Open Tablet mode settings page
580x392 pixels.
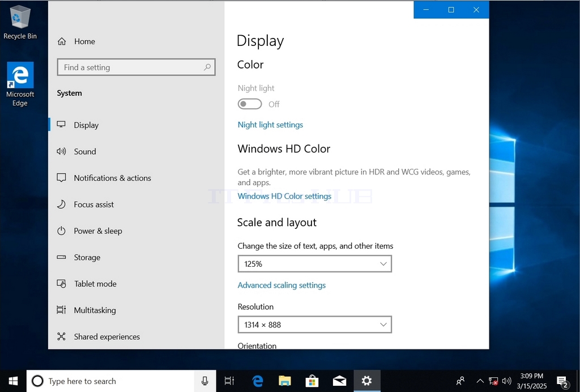pyautogui.click(x=95, y=284)
